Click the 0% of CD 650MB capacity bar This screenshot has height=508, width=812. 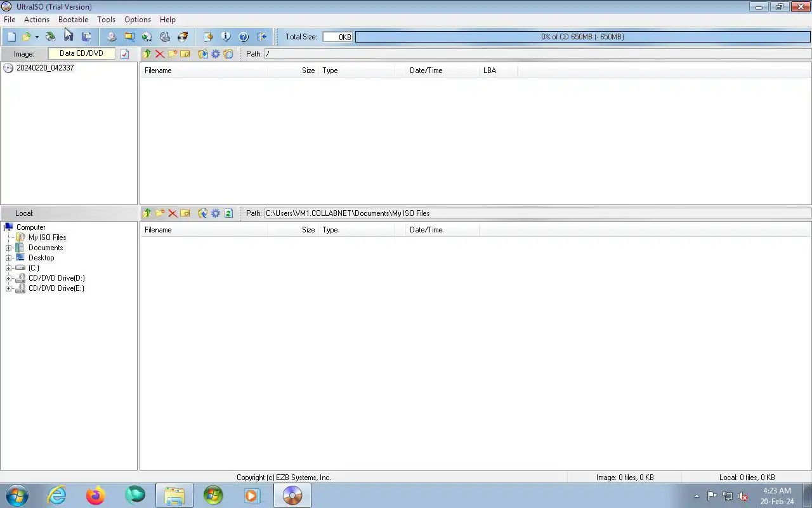pos(582,37)
